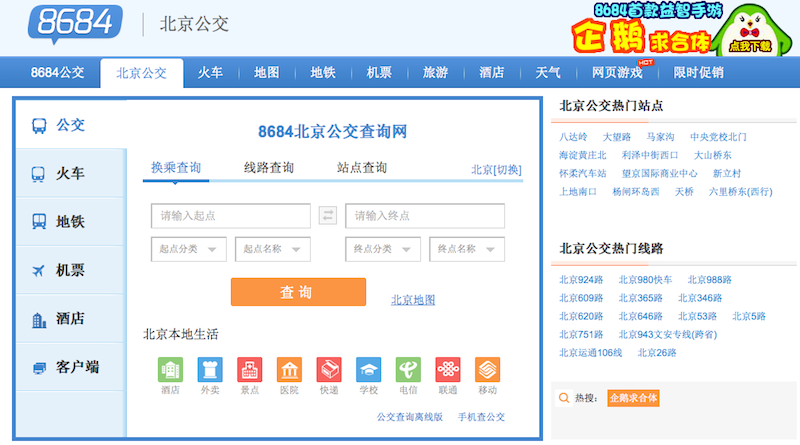Open the blue 学校 school icon

[368, 369]
